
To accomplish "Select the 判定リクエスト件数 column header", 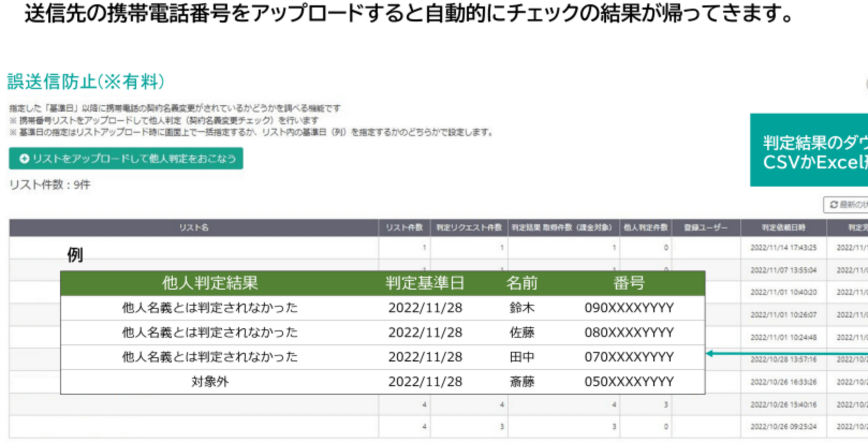I will pyautogui.click(x=469, y=227).
